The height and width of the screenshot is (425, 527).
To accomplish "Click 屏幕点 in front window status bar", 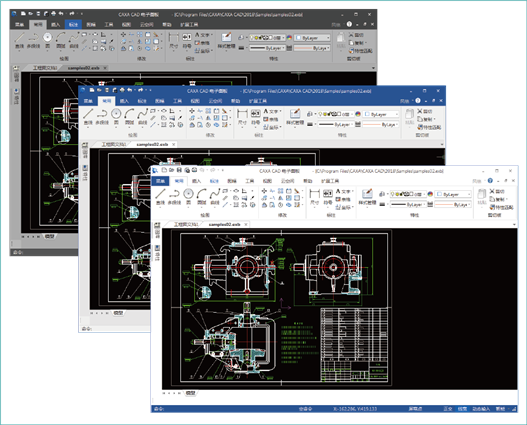I will tap(415, 409).
